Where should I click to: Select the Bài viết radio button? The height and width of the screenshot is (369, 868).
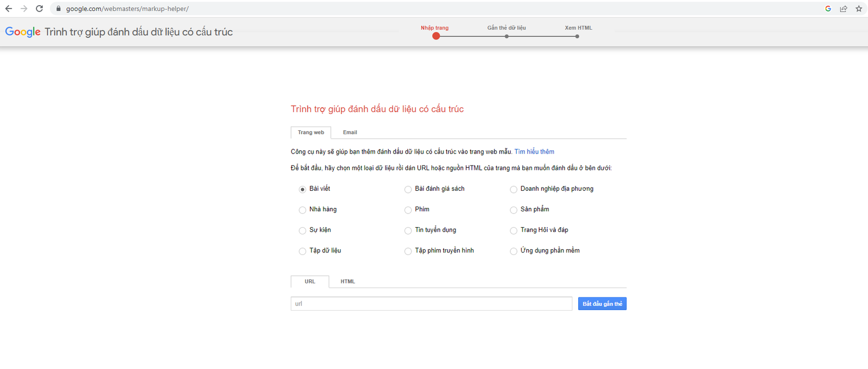pos(302,189)
